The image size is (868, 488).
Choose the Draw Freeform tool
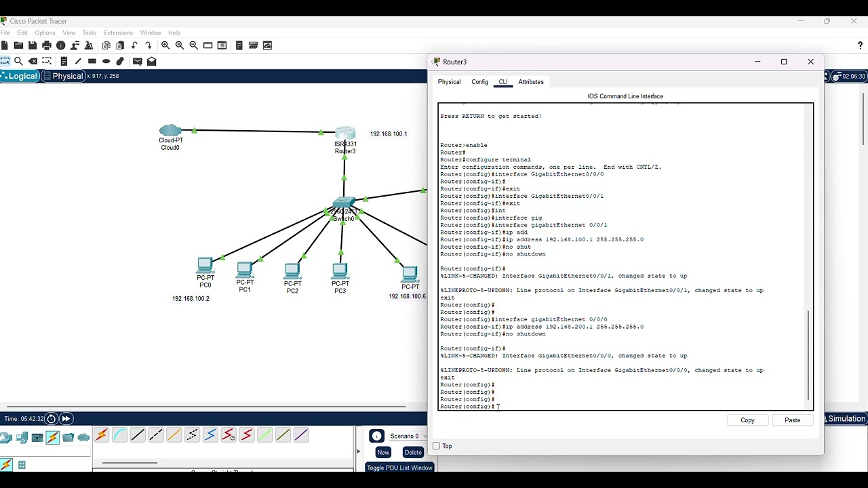(x=121, y=61)
